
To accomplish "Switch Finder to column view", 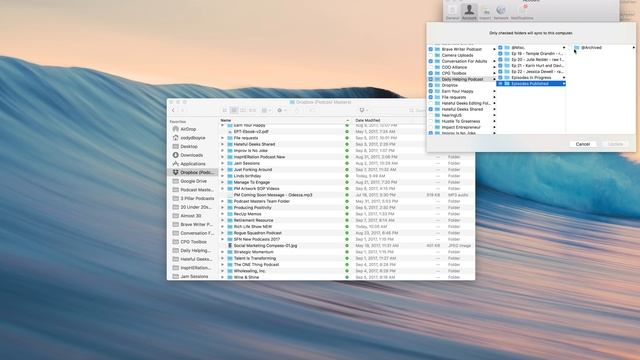I will click(x=243, y=110).
